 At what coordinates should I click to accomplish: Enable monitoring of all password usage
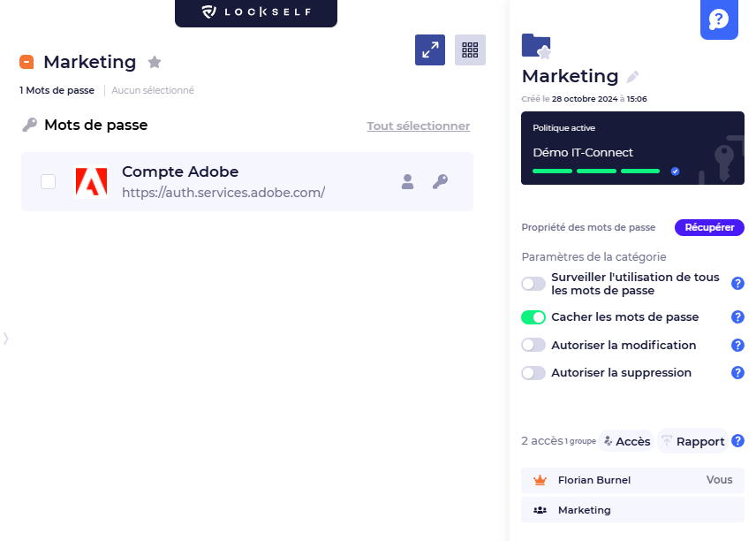pos(533,282)
